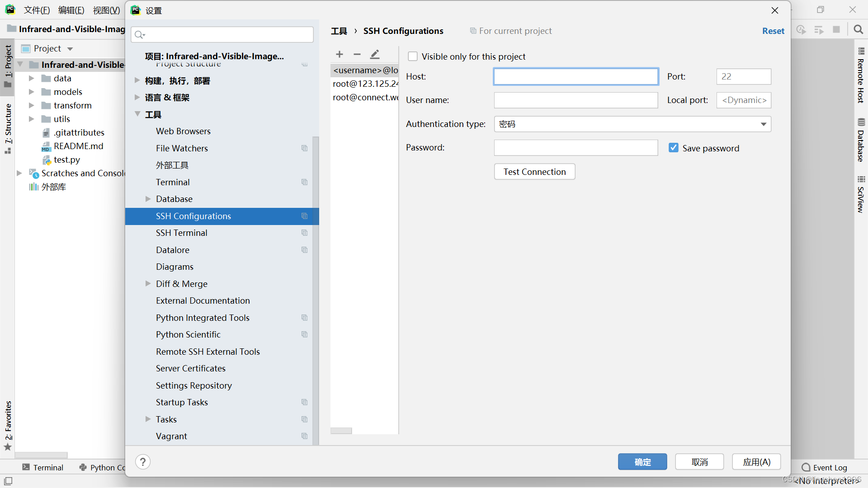Enable Save password checkbox
The image size is (868, 488).
tap(672, 147)
